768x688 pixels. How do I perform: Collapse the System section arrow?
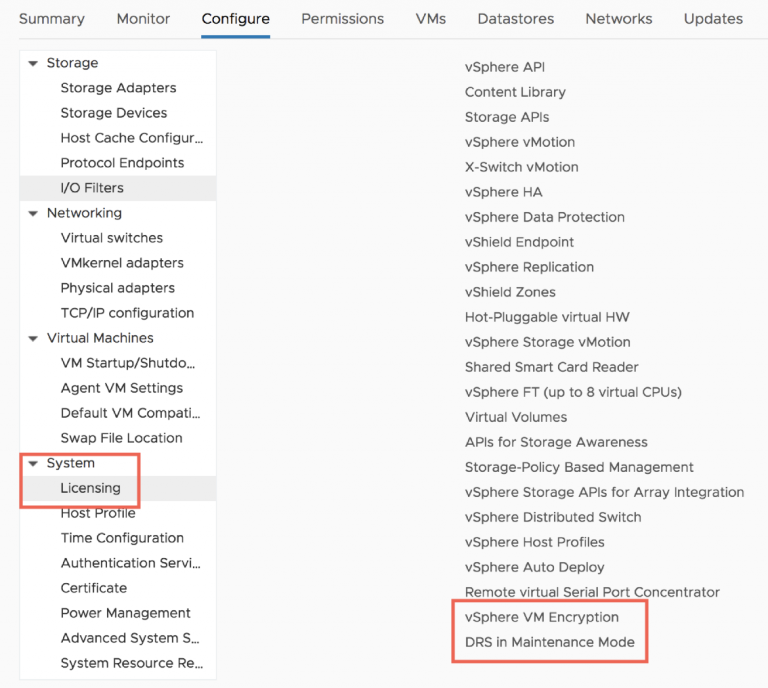tap(33, 463)
